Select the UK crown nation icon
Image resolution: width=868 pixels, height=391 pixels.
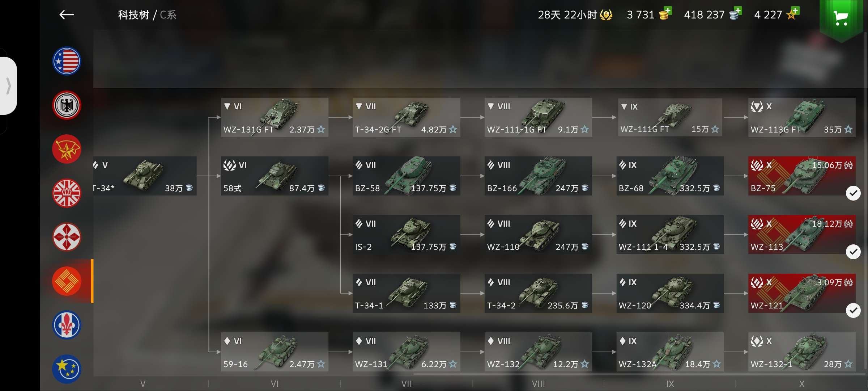click(x=67, y=193)
